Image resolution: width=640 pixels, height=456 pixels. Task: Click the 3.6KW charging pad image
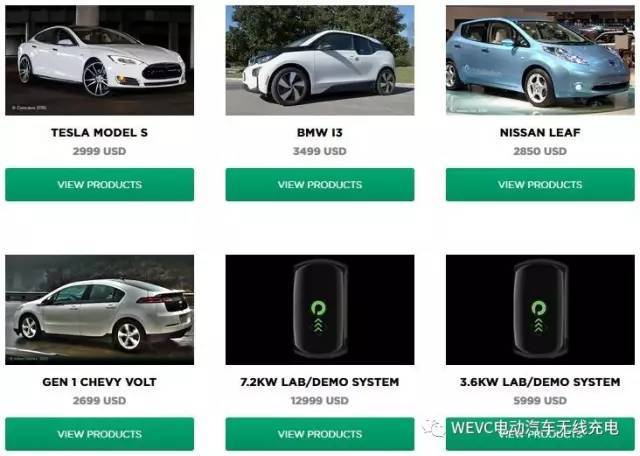[540, 310]
